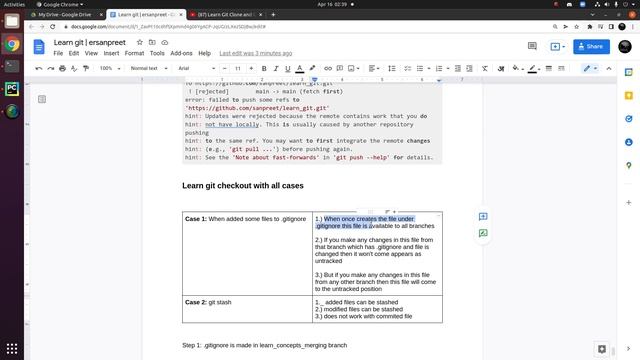Clear formatting from selection

click(484, 68)
